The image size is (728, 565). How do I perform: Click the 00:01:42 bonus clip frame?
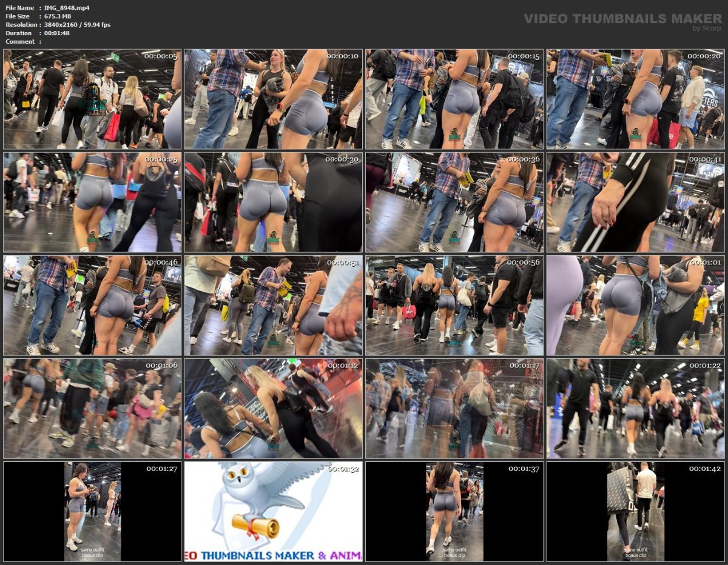coord(636,512)
